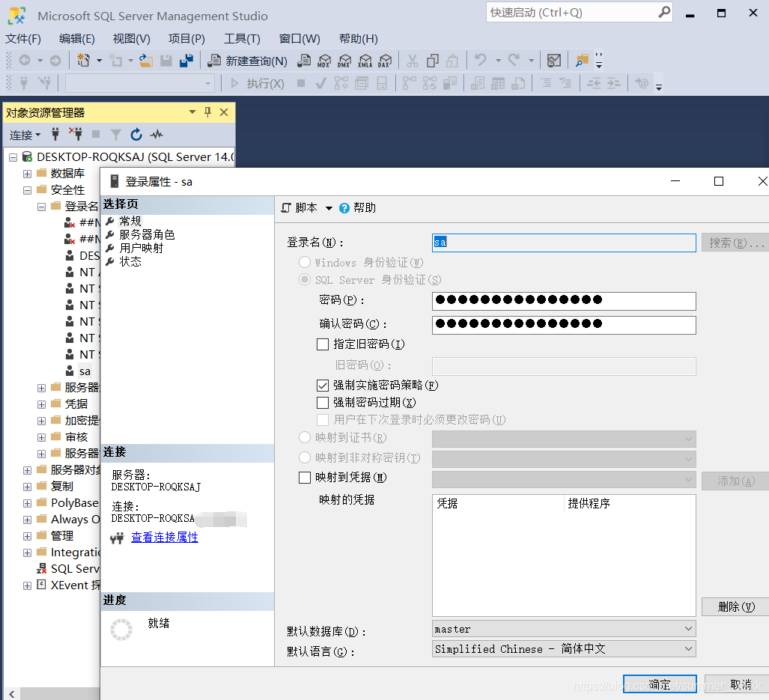Image resolution: width=769 pixels, height=700 pixels.
Task: Open the MDX query icon
Action: 324,61
